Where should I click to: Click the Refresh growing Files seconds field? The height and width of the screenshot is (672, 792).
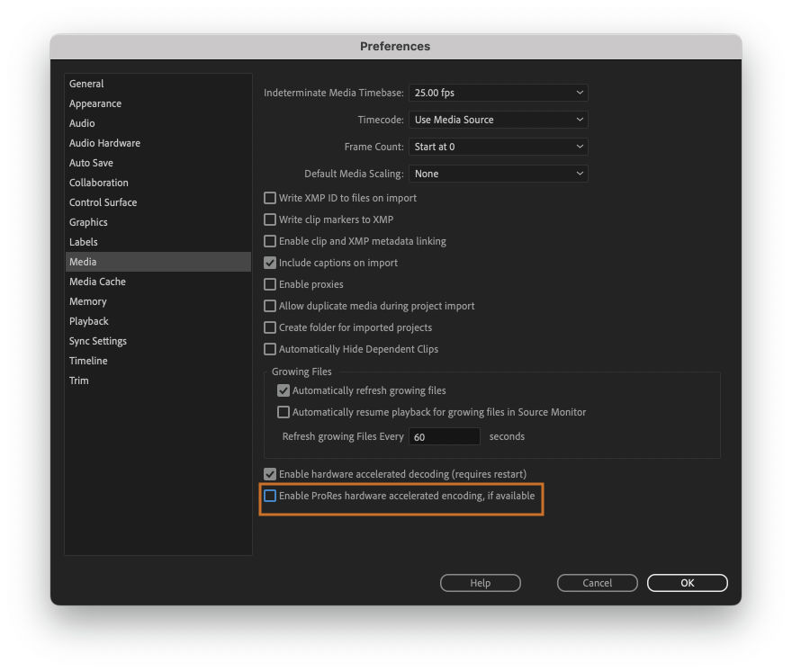[445, 436]
